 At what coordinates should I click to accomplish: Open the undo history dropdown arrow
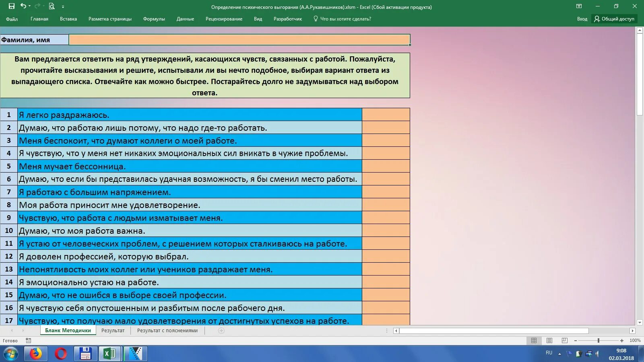(30, 6)
